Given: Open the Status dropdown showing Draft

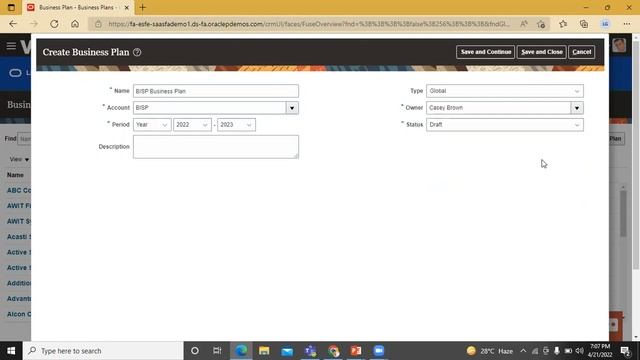Looking at the screenshot, I should pos(505,124).
